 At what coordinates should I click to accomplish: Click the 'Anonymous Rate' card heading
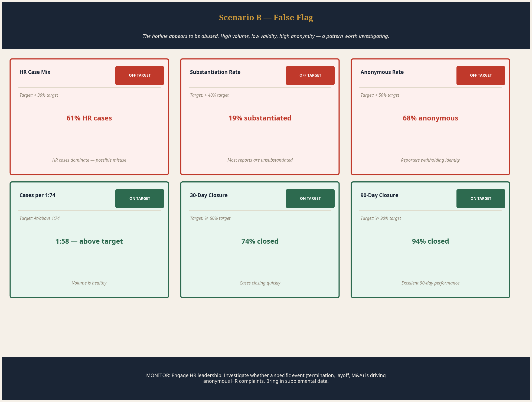click(382, 72)
